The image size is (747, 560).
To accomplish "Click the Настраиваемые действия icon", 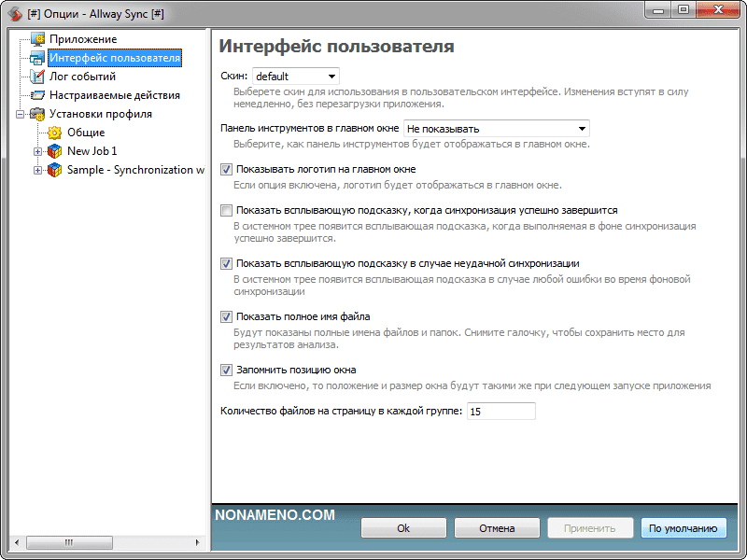I will coord(37,95).
